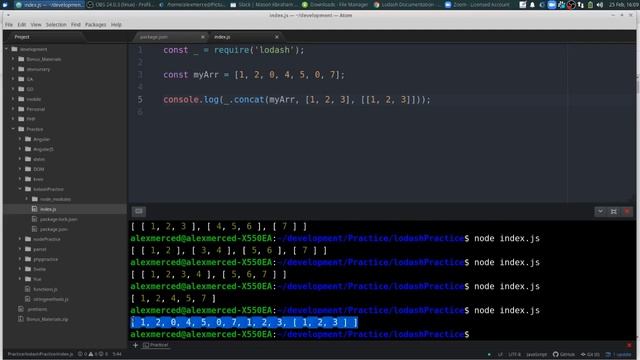
Task: Click the volume icon in system tray
Action: (x=600, y=4)
